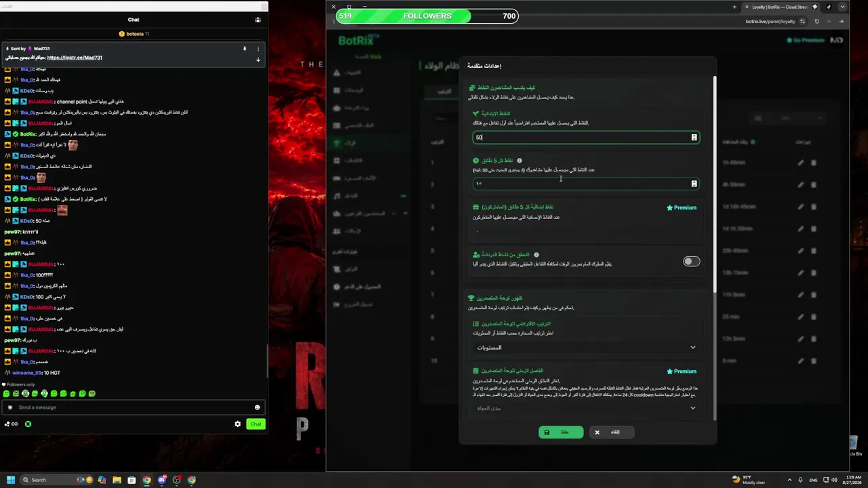
Task: Open the browser tab search dropdown
Action: click(842, 7)
